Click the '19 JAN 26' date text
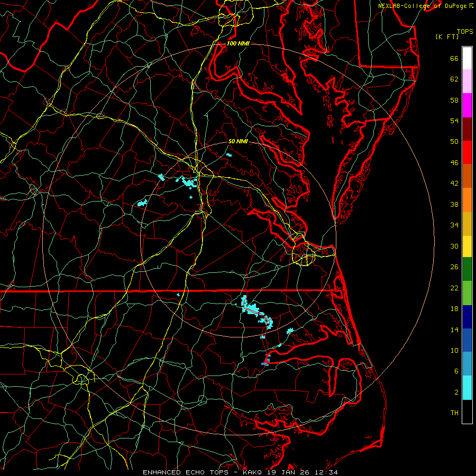Image resolution: width=476 pixels, height=476 pixels. coord(288,472)
